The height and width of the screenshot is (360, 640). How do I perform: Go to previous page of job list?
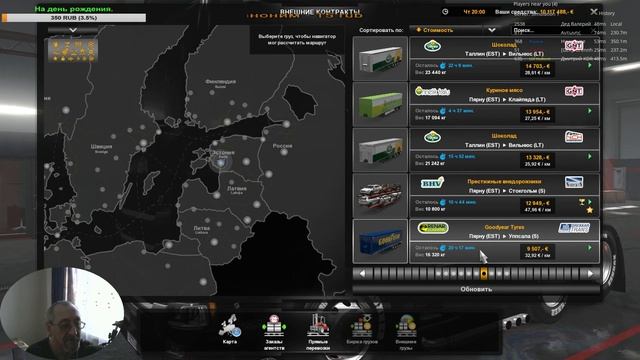pos(362,273)
